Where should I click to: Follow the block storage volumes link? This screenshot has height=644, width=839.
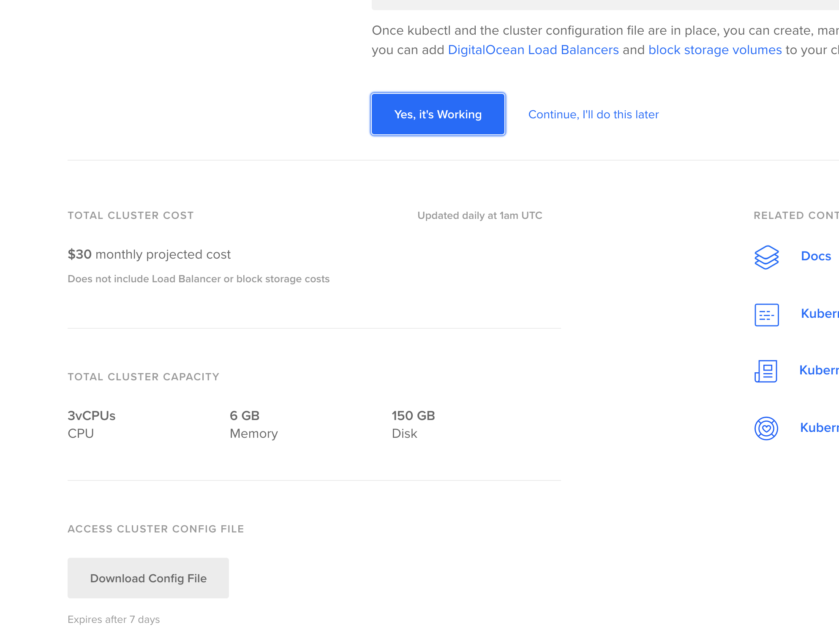pos(715,50)
